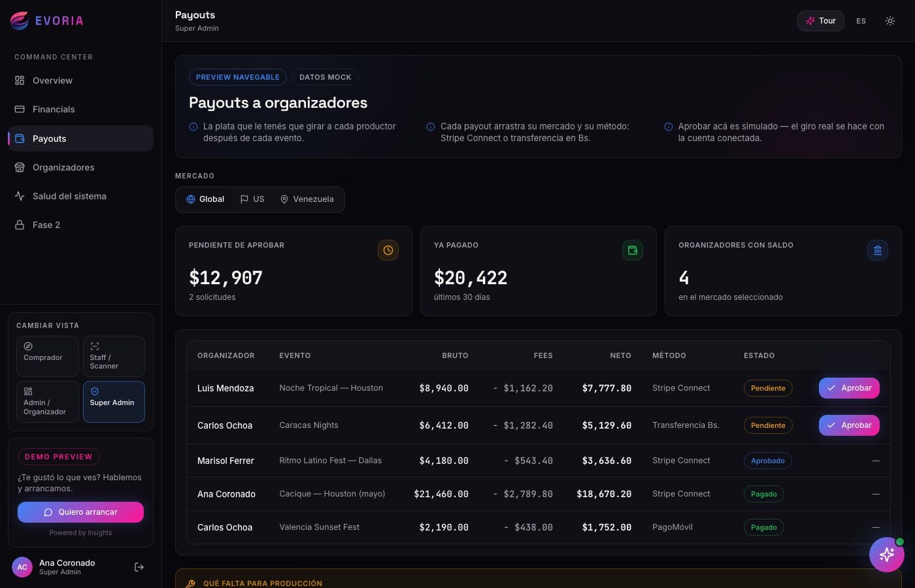Click the Preview Navegable badge

coord(238,77)
